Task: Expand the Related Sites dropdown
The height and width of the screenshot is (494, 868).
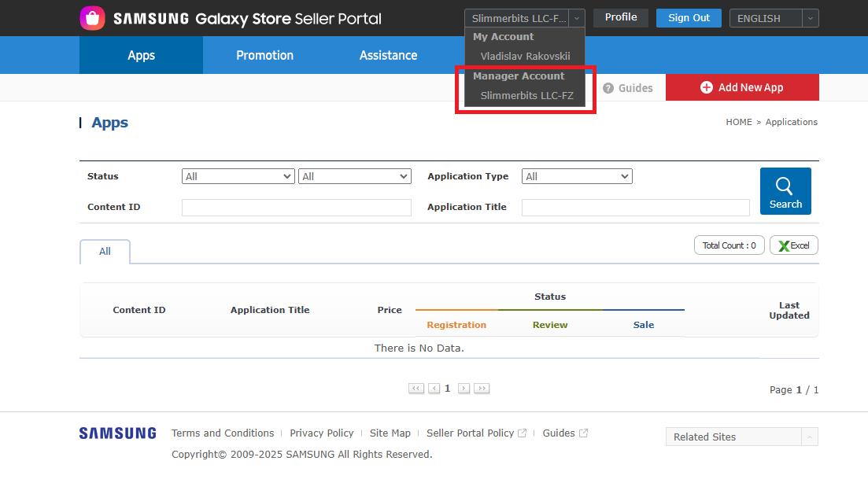Action: (742, 437)
